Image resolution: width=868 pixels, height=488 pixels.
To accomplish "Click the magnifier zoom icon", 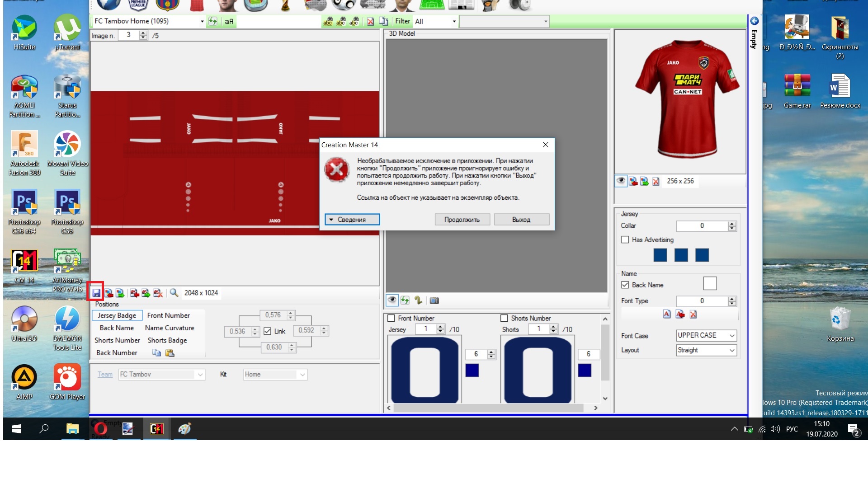I will coord(174,293).
